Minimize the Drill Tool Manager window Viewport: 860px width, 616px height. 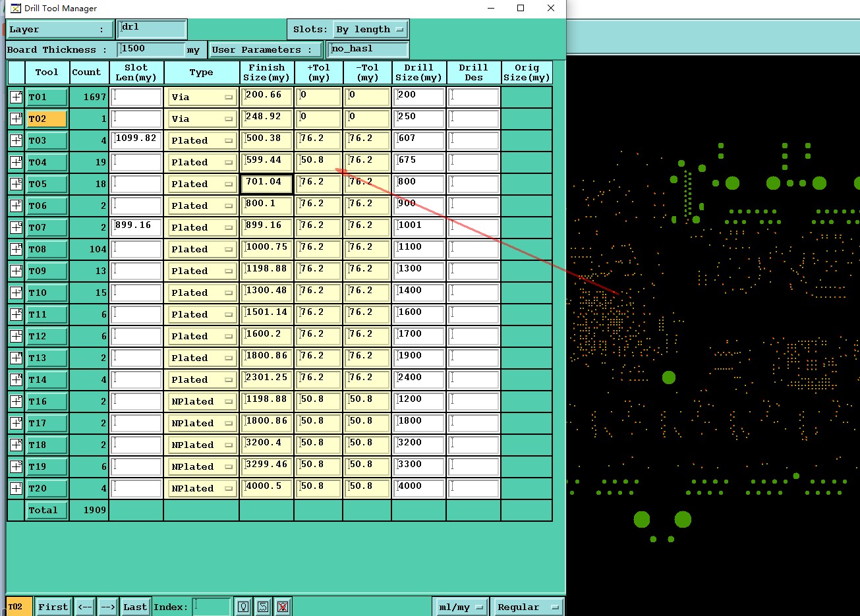pos(491,8)
